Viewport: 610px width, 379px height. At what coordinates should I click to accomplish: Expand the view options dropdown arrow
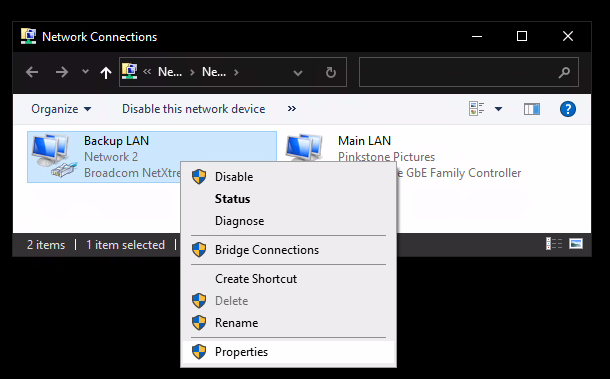[498, 109]
